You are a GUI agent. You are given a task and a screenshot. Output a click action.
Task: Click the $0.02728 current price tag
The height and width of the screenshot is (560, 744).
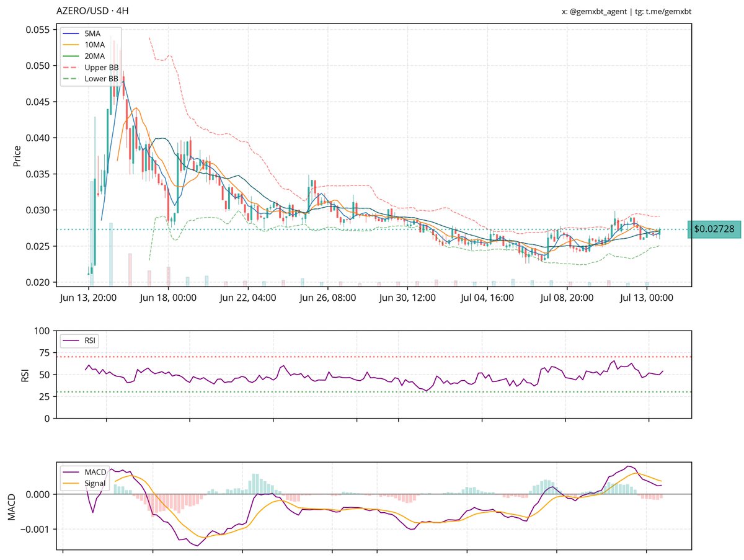pos(714,229)
